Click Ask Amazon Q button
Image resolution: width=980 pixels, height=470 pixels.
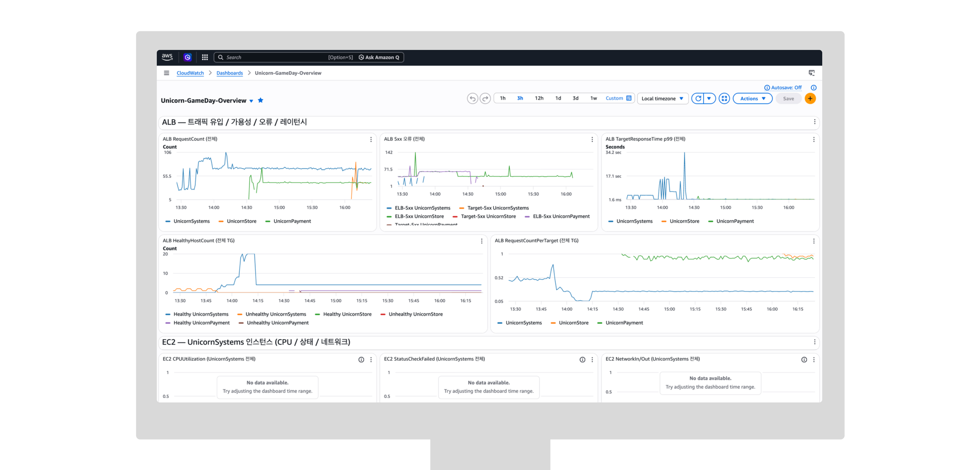coord(379,57)
